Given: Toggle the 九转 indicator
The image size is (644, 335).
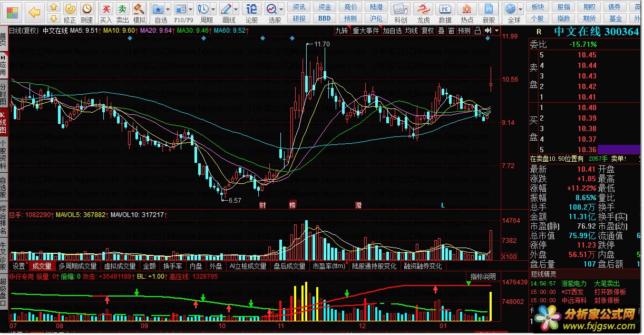Looking at the screenshot, I should 342,31.
